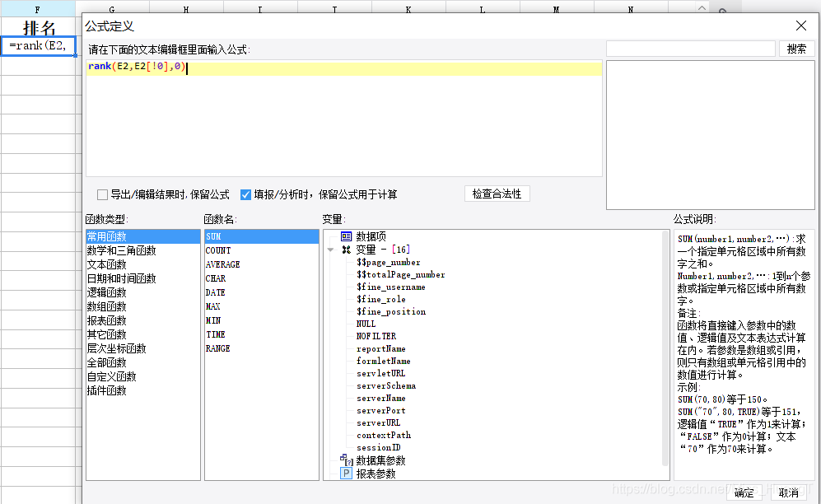821x504 pixels.
Task: Uncheck 填报/分析时,保留公式用于计算 option
Action: point(245,195)
